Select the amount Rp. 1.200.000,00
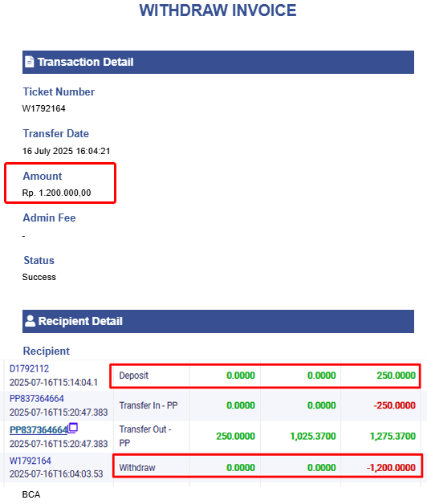The image size is (427, 504). coord(57,193)
